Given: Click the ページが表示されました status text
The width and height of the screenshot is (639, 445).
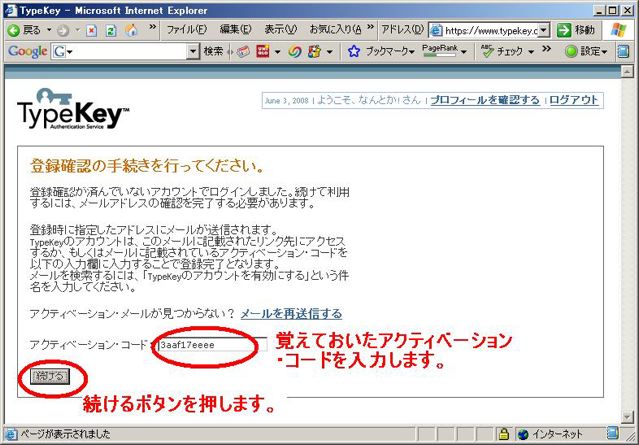Looking at the screenshot, I should pyautogui.click(x=65, y=434).
